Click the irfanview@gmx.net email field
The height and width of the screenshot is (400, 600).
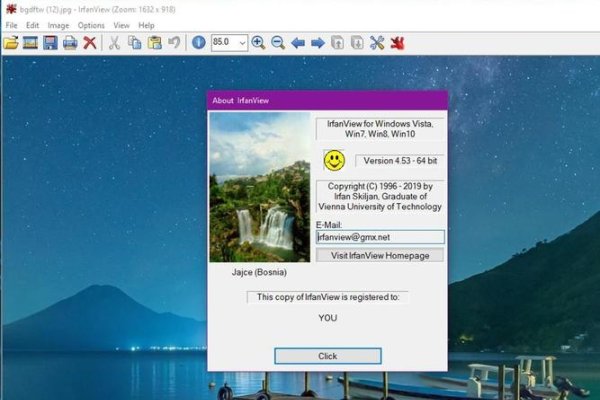pos(379,238)
